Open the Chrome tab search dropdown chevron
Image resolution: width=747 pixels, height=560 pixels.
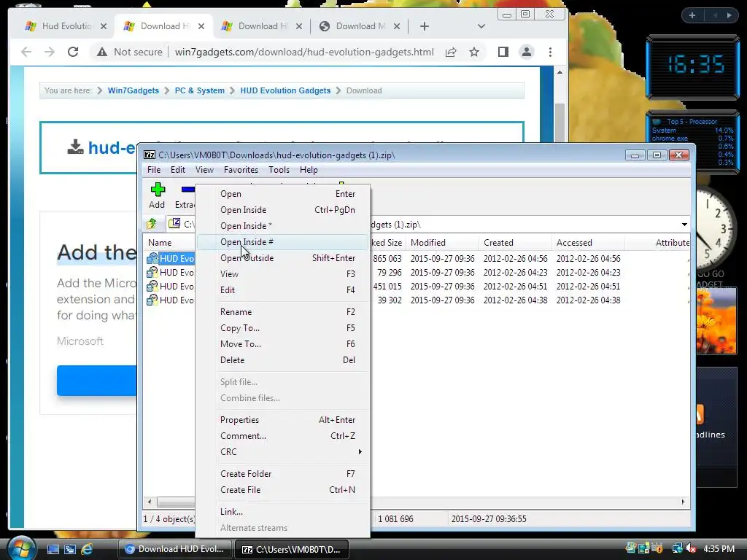click(481, 26)
